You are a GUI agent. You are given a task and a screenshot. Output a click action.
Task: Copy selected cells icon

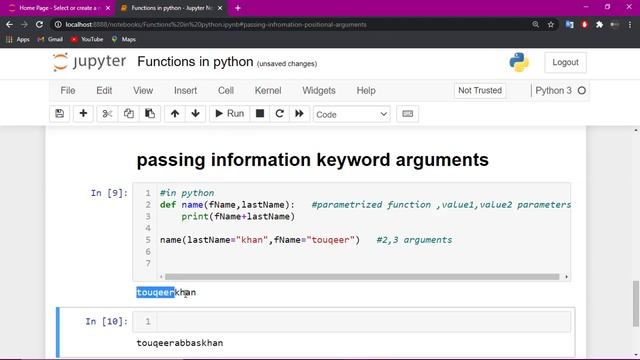point(129,114)
